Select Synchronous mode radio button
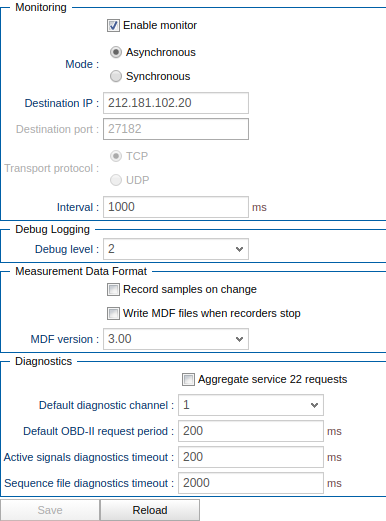The height and width of the screenshot is (521, 386). pos(116,76)
